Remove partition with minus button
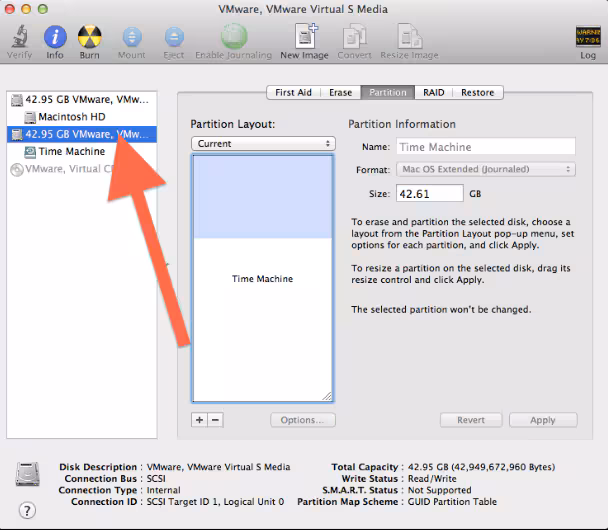 (x=216, y=420)
